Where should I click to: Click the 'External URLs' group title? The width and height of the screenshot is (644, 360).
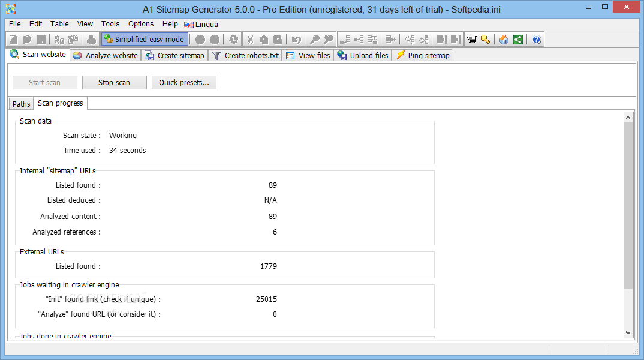coord(42,251)
